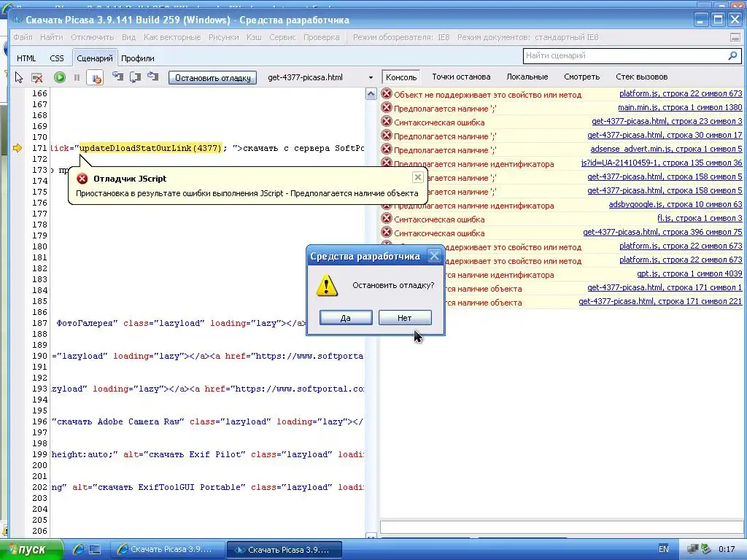Open link get-4377-picasa.html, строка 396 символ 75
Viewport: 747px width, 560px height.
point(662,233)
